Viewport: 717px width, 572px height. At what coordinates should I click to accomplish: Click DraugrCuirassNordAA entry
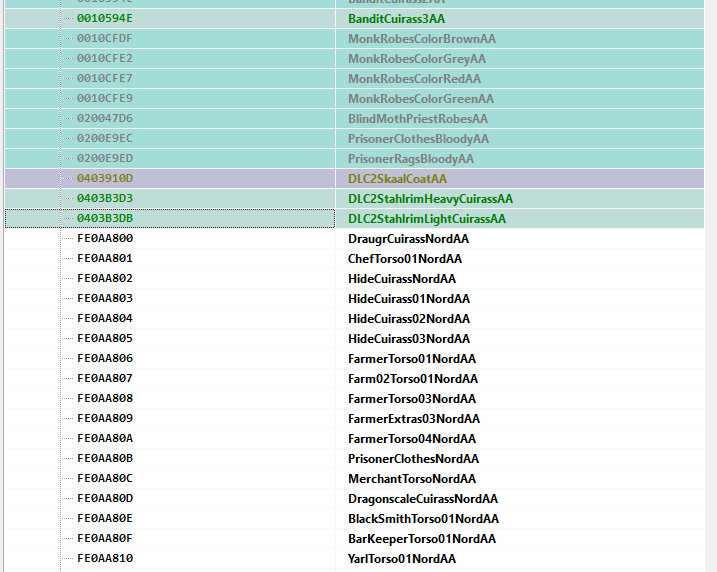click(x=408, y=239)
